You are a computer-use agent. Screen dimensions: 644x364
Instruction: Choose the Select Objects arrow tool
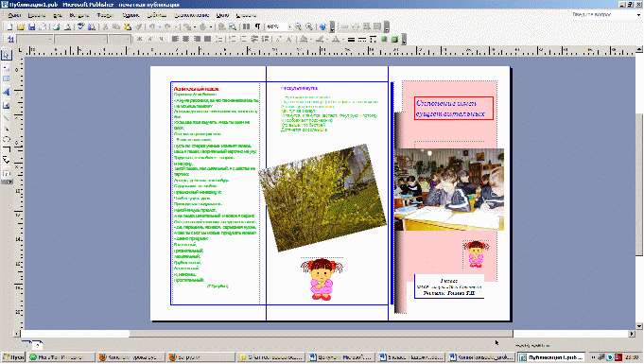point(7,55)
